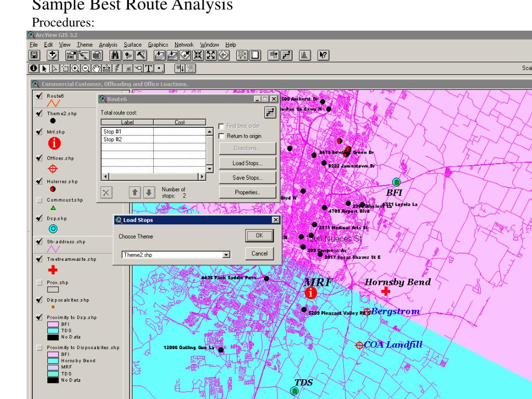Screen dimensions: 532x399
Task: Click the Save Stops... button
Action: point(247,178)
